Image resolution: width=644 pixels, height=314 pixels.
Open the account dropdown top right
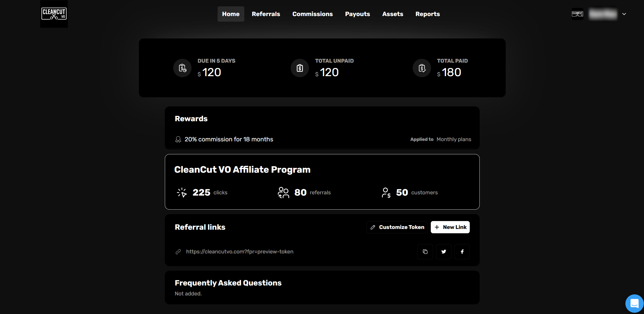(x=624, y=14)
